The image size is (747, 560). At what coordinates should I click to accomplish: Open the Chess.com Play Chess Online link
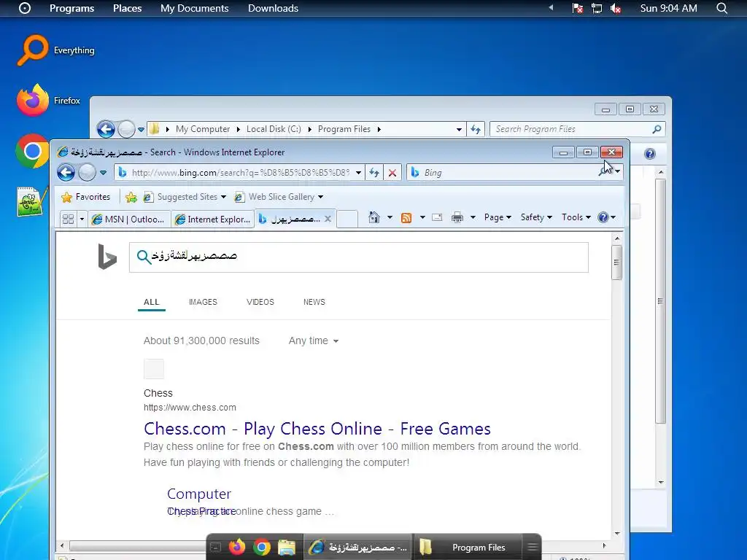[x=317, y=429]
